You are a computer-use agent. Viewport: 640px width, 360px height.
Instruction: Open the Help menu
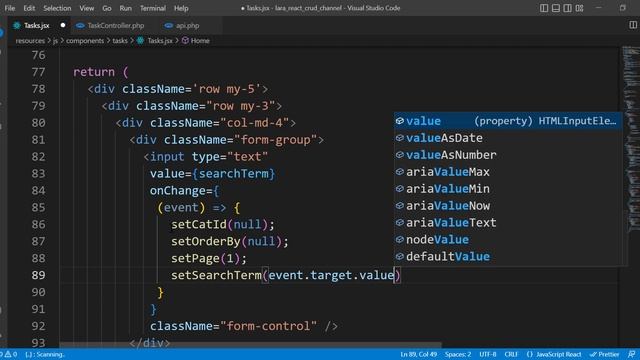click(x=181, y=8)
